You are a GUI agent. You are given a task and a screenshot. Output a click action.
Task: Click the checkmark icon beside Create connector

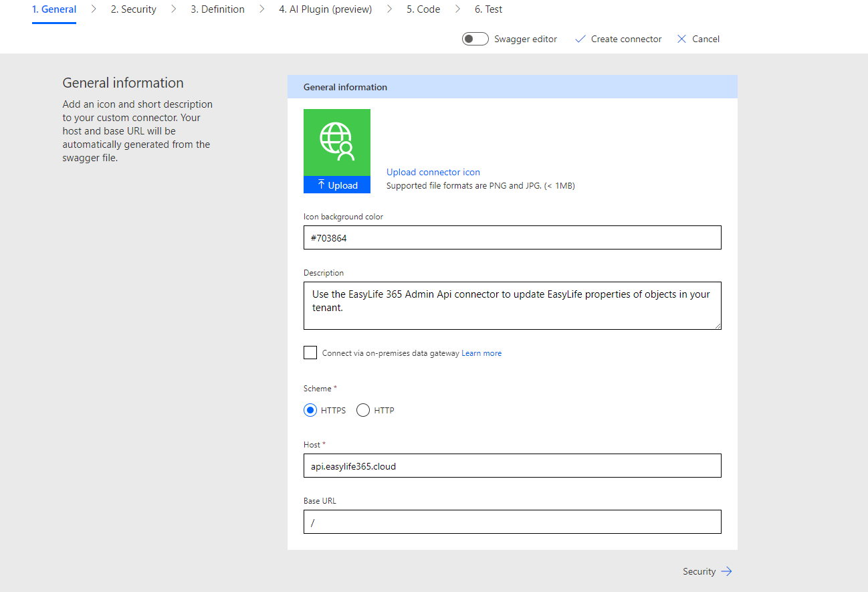pyautogui.click(x=579, y=39)
